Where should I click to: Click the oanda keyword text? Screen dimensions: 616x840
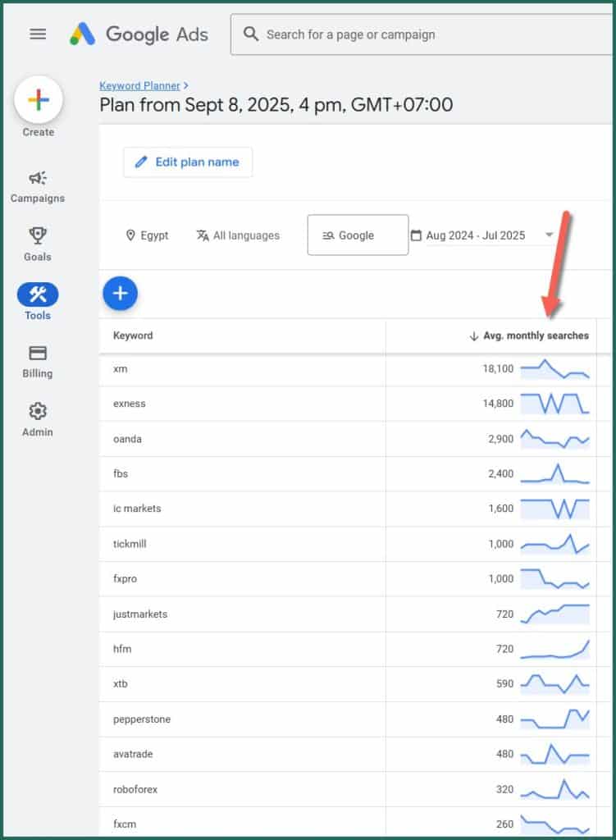click(127, 439)
